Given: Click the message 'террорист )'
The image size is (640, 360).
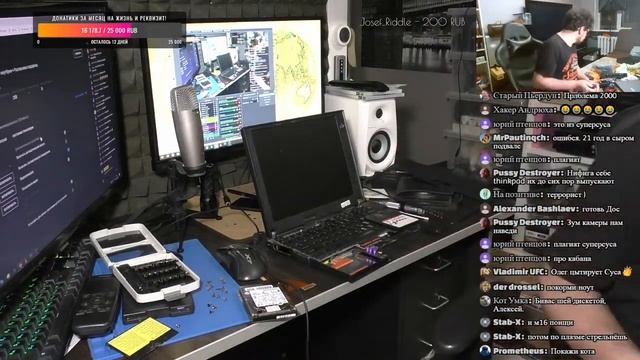Looking at the screenshot, I should pos(566,195).
